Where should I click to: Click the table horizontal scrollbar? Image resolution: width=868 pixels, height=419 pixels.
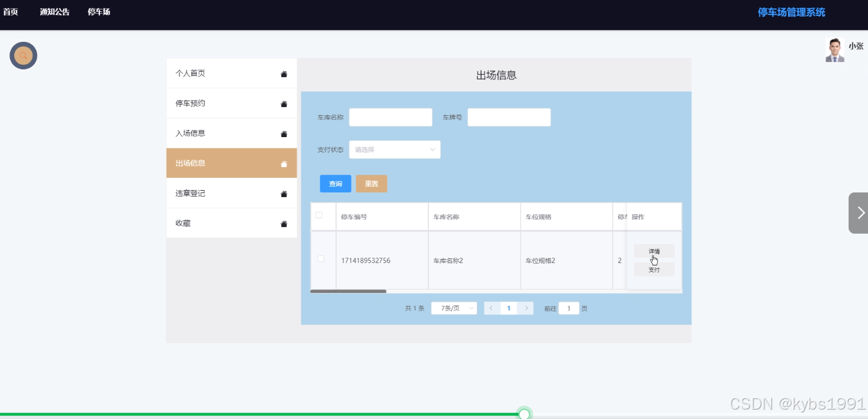pos(348,291)
